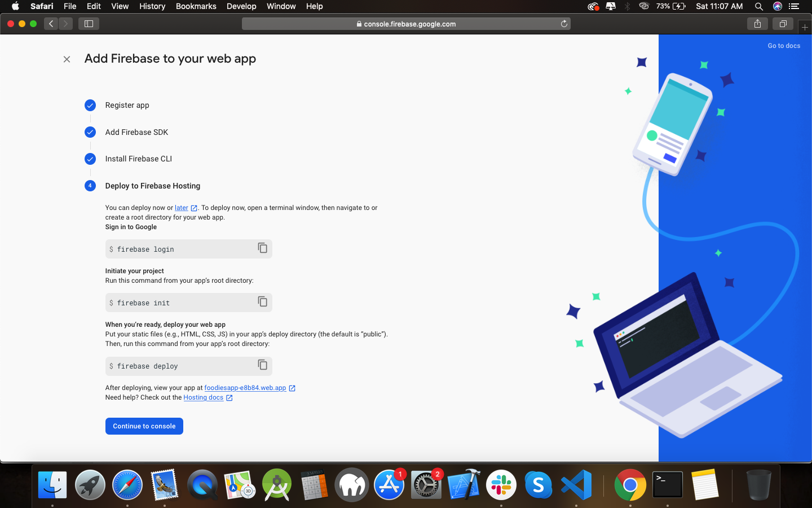Expand the Register app step
Screen dimensions: 812x508
click(127, 105)
